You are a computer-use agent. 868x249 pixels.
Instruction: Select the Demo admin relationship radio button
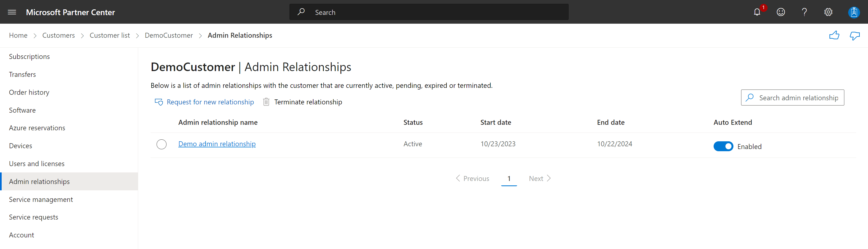(161, 144)
